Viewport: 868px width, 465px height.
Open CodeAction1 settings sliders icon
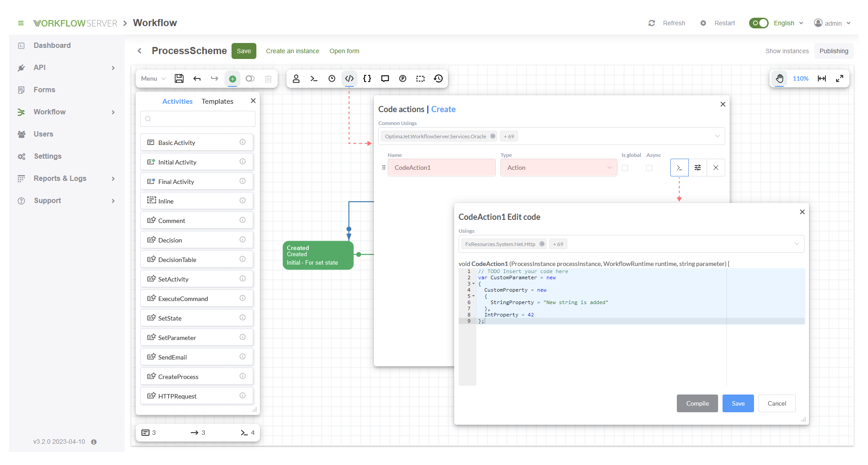point(698,168)
